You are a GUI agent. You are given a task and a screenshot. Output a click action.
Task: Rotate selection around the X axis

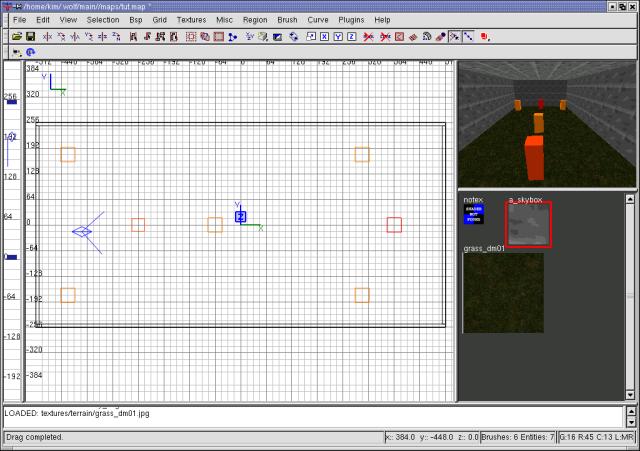click(x=61, y=37)
